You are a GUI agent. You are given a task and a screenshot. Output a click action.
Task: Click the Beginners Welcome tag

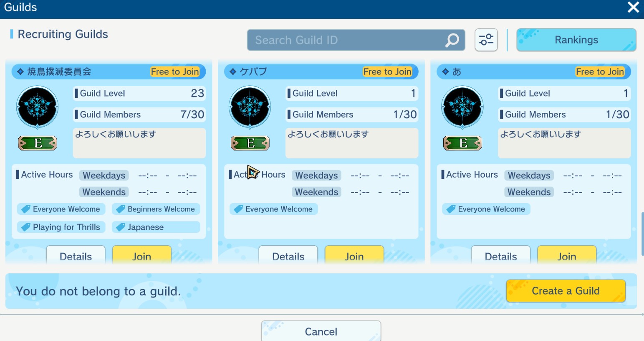pyautogui.click(x=156, y=209)
